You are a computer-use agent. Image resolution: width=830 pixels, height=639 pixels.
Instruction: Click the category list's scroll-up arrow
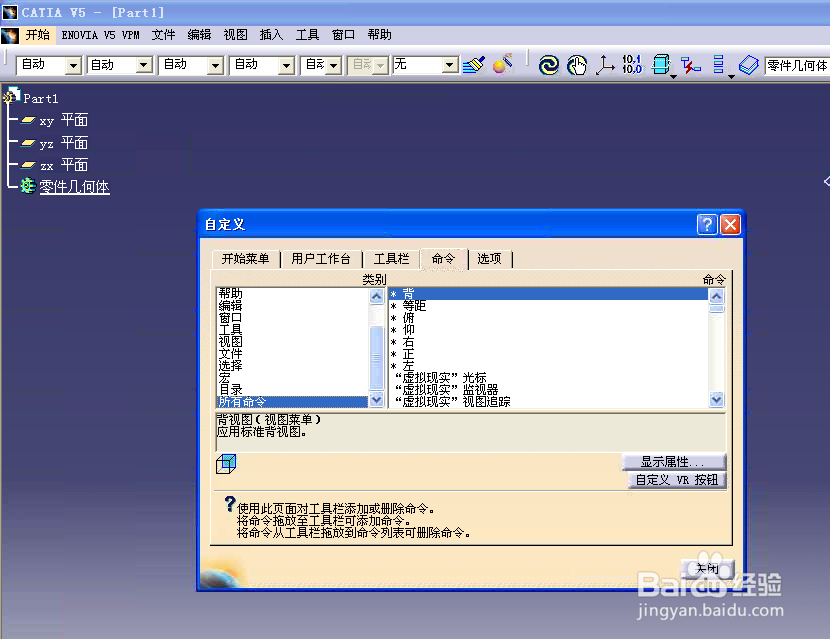(x=376, y=296)
